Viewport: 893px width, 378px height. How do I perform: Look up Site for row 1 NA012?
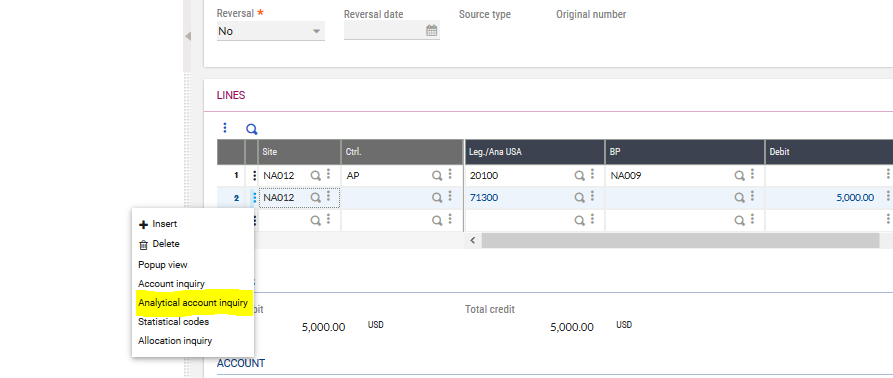click(315, 176)
